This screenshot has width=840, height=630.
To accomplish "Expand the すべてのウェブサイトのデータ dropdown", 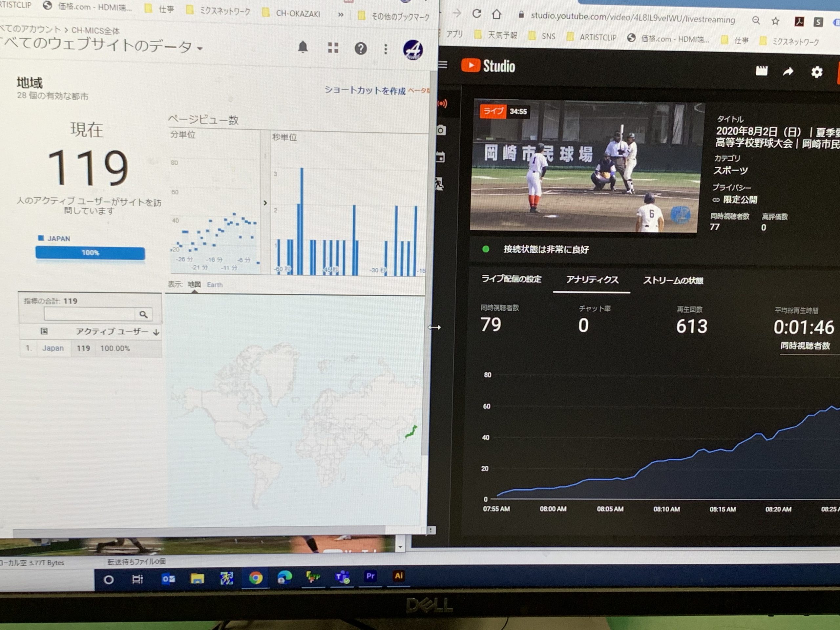I will 200,48.
